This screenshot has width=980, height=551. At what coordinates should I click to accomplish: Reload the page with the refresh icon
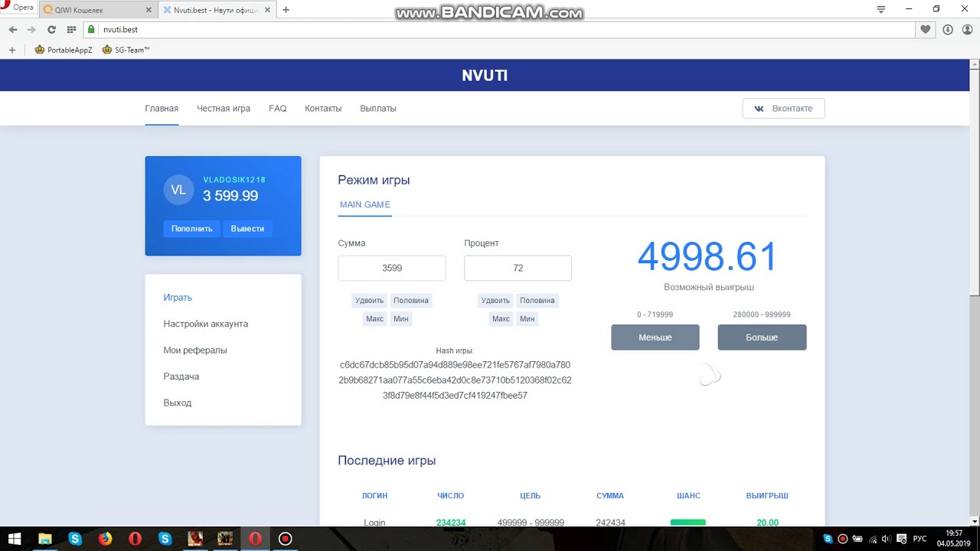pos(51,29)
